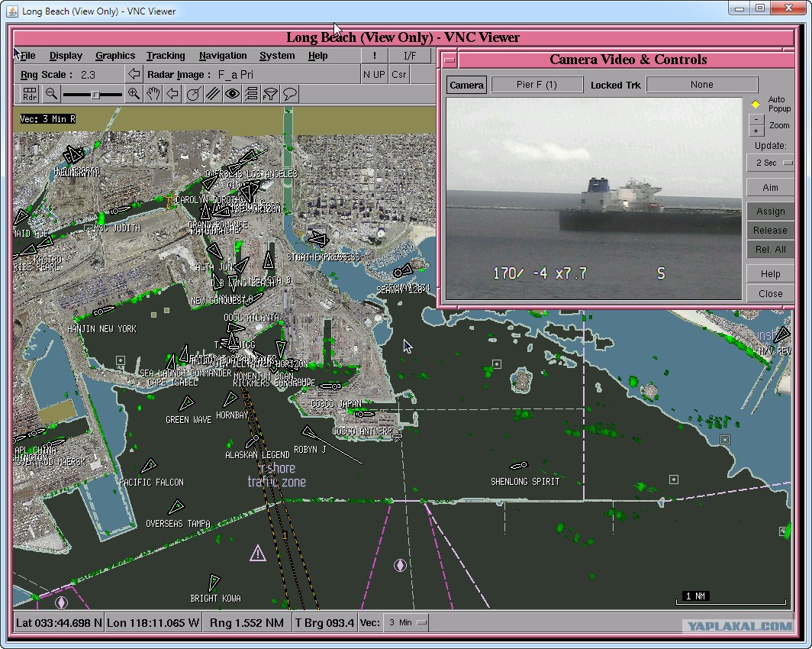The image size is (812, 649).
Task: Click the Rng 1.552 NM readout
Action: click(x=246, y=622)
